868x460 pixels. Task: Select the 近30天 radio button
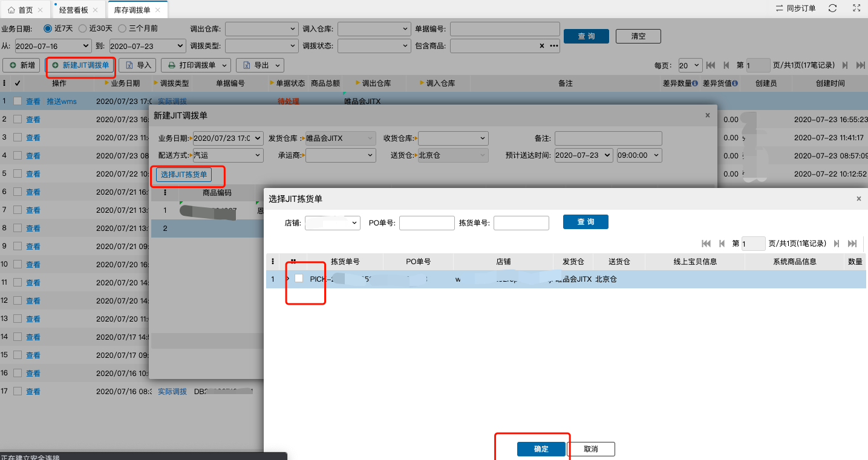(x=83, y=28)
